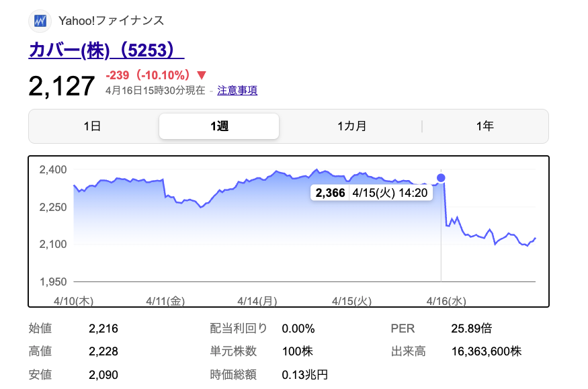Click the Yahoo!ファイナンス source name text
588x389 pixels.
point(112,21)
